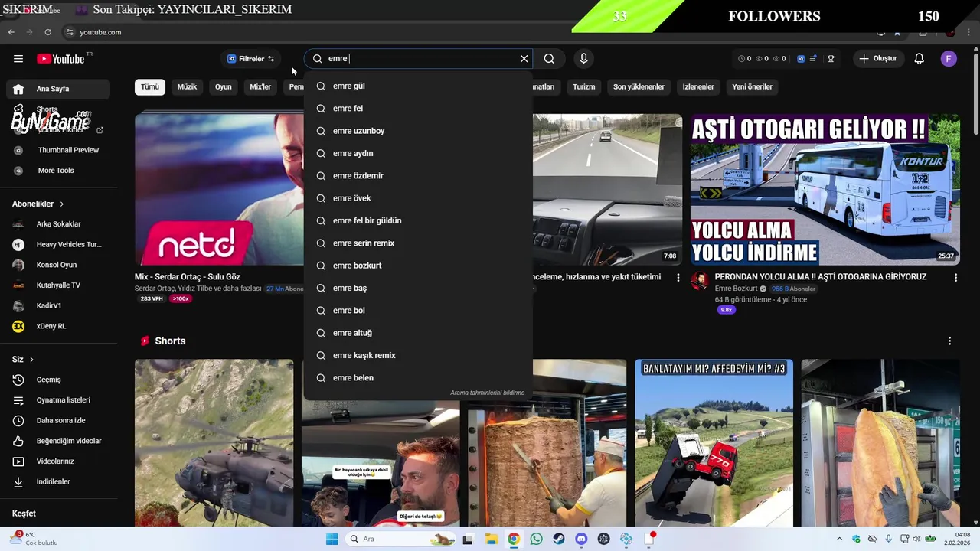Viewport: 980px width, 551px height.
Task: Open Kutahyalle TV subscription channel
Action: [58, 285]
